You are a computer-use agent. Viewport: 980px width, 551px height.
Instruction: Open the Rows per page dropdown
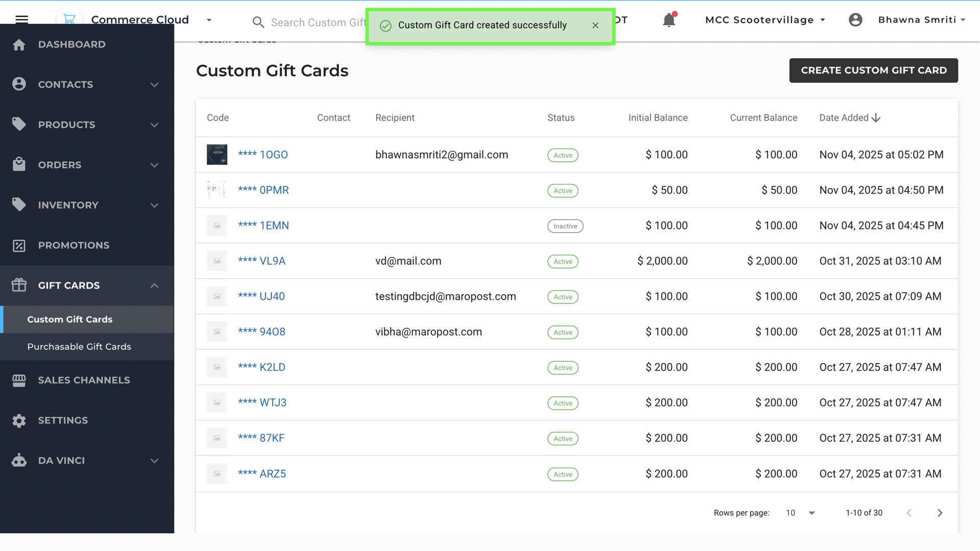coord(800,513)
